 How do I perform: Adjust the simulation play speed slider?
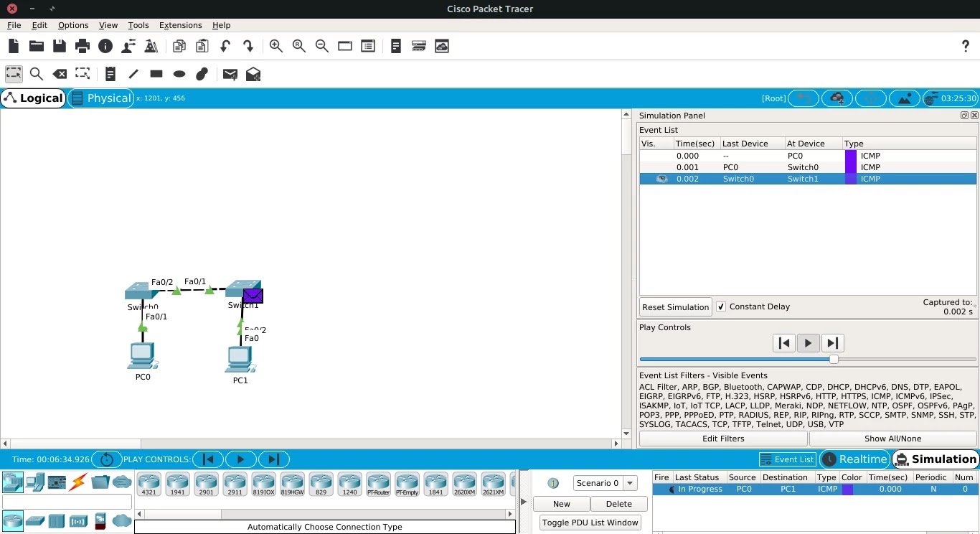(834, 359)
